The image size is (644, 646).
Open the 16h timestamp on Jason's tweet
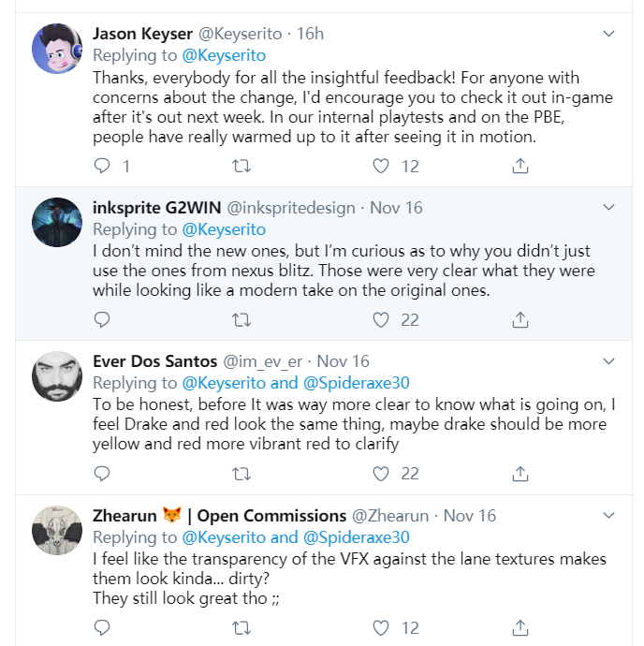pos(310,34)
